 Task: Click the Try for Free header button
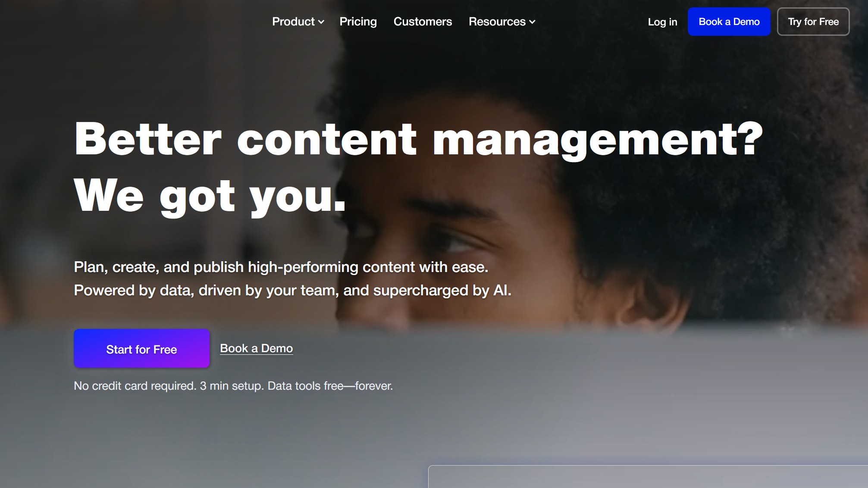[x=813, y=22]
